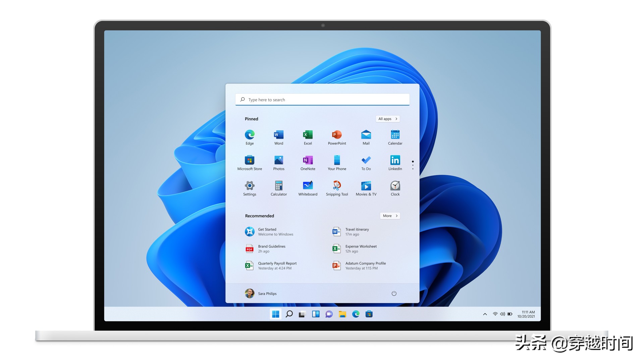Image resolution: width=644 pixels, height=362 pixels.
Task: Click More in Recommended section
Action: 389,216
